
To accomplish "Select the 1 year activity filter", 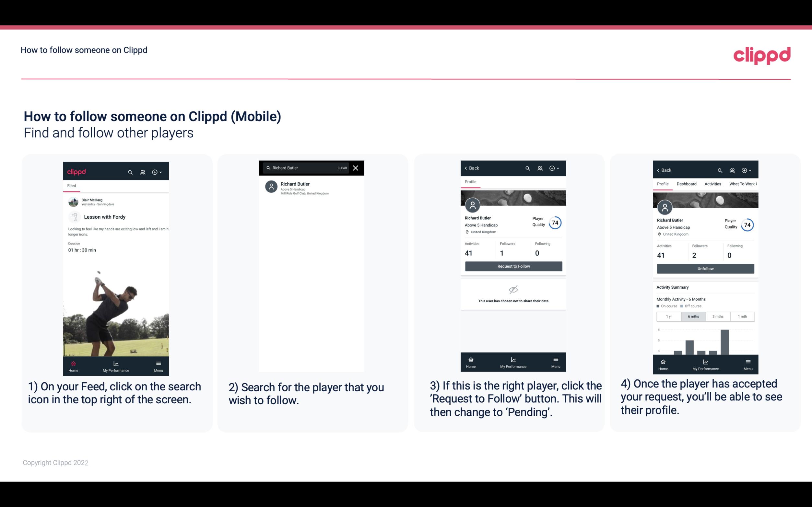I will coord(669,317).
